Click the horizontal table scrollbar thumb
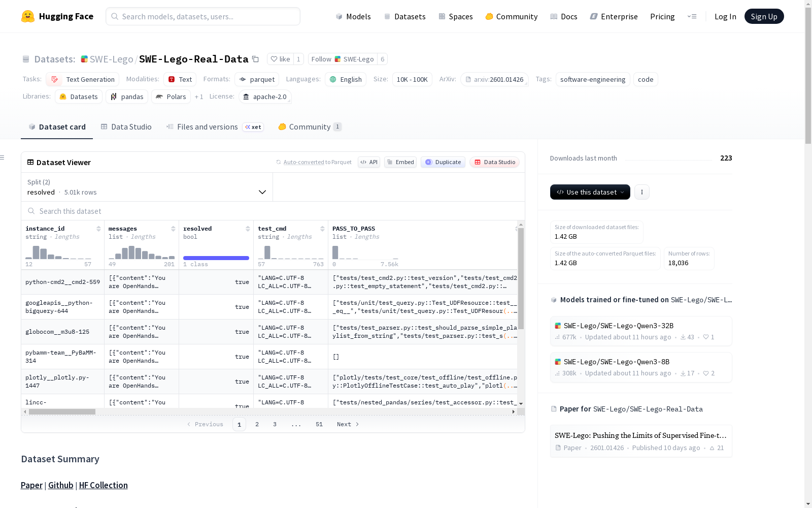 [x=62, y=411]
